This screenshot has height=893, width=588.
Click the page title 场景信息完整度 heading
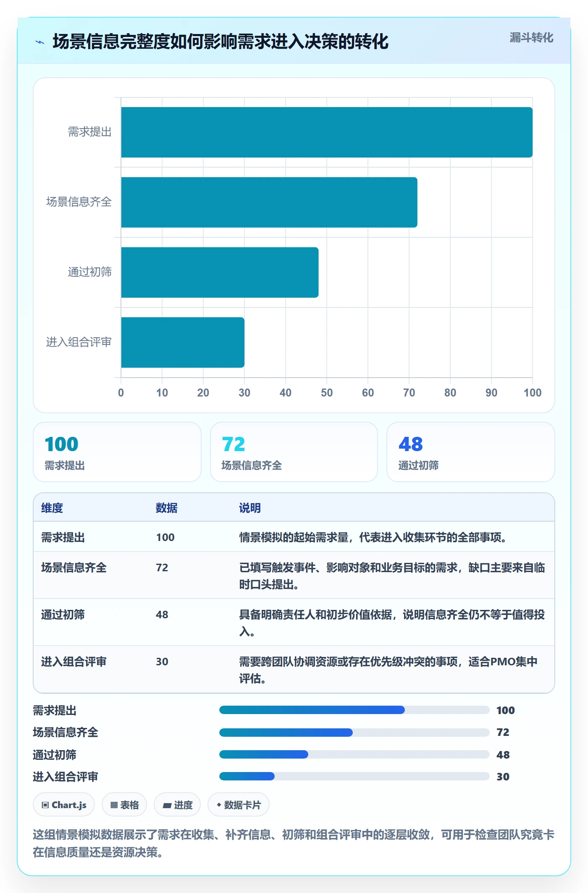click(x=220, y=42)
